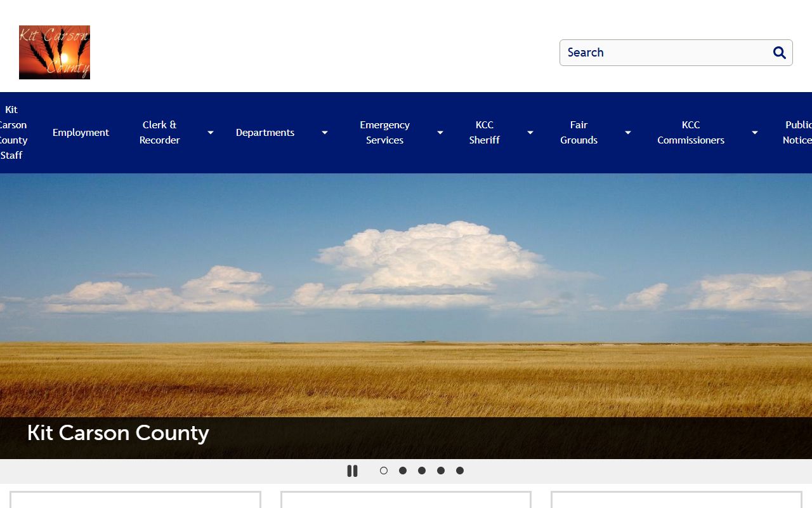Open the Departments menu link
The width and height of the screenshot is (812, 508).
[265, 133]
